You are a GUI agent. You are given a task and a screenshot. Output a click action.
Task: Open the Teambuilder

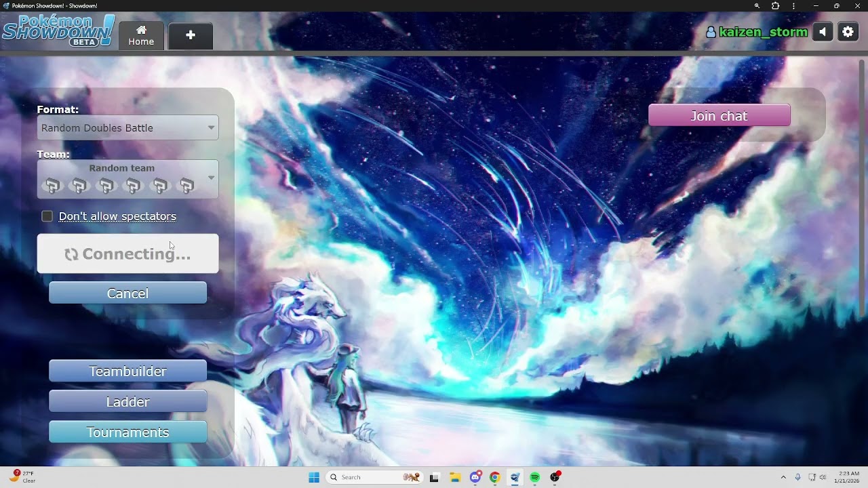point(127,371)
